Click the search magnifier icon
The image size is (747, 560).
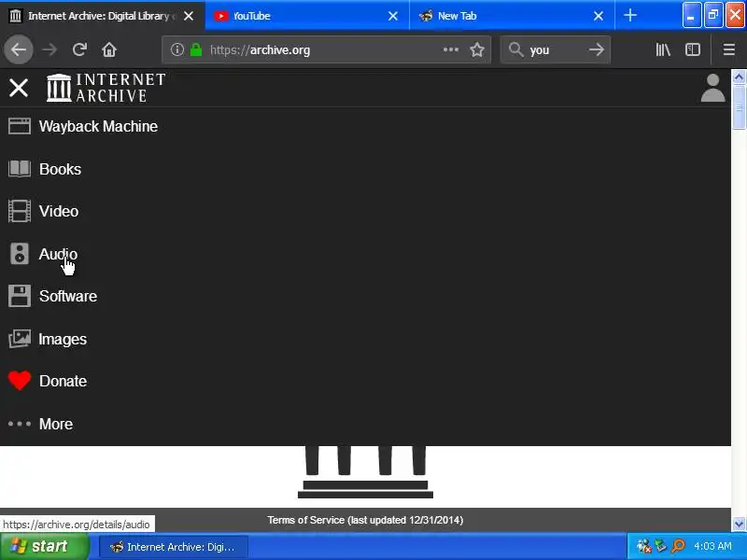(x=516, y=49)
